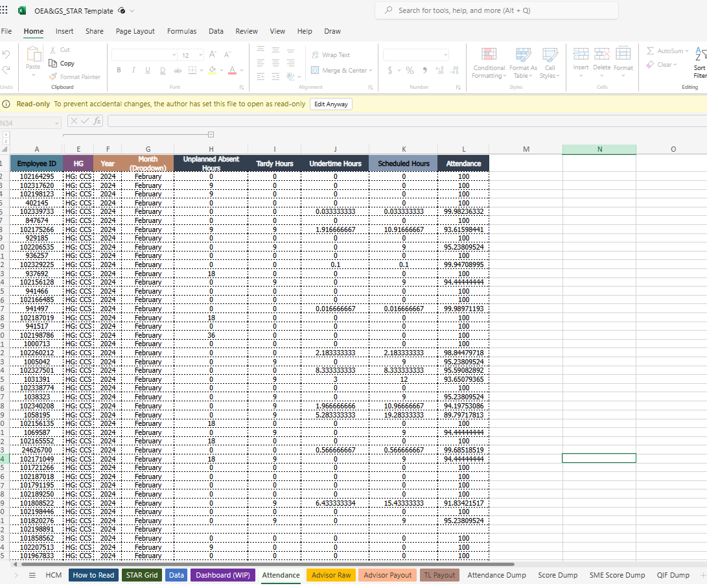Toggle Italic formatting
707x588 pixels.
[x=133, y=71]
